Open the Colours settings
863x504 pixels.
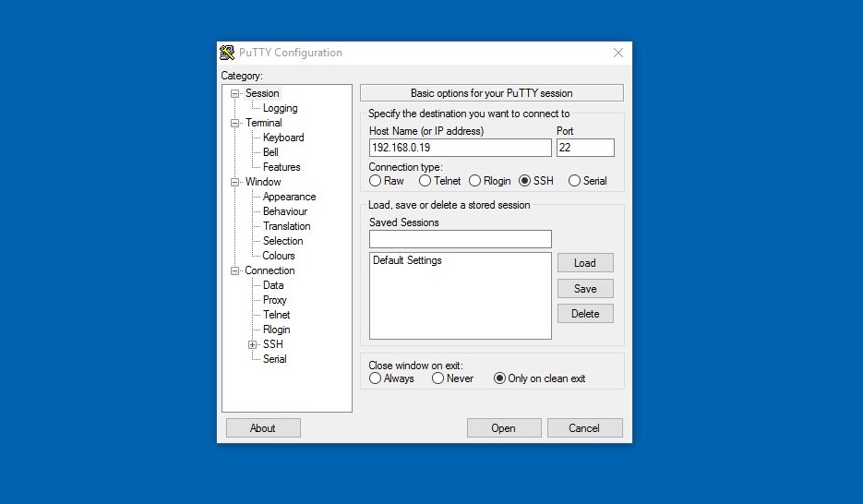[x=279, y=256]
